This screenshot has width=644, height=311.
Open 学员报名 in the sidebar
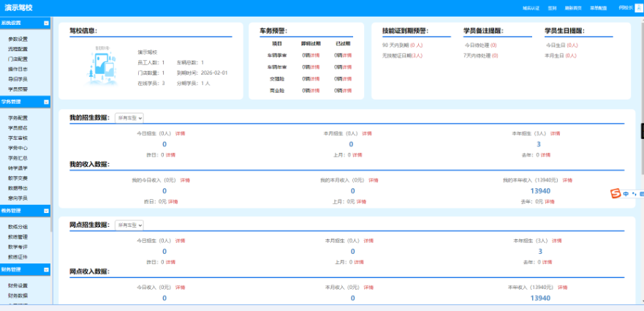(18, 128)
